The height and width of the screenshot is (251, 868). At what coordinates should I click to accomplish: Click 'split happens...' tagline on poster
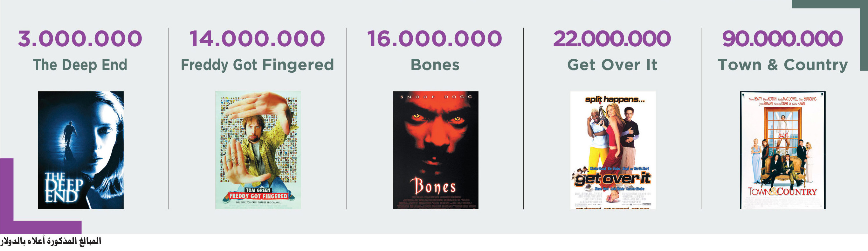[615, 99]
